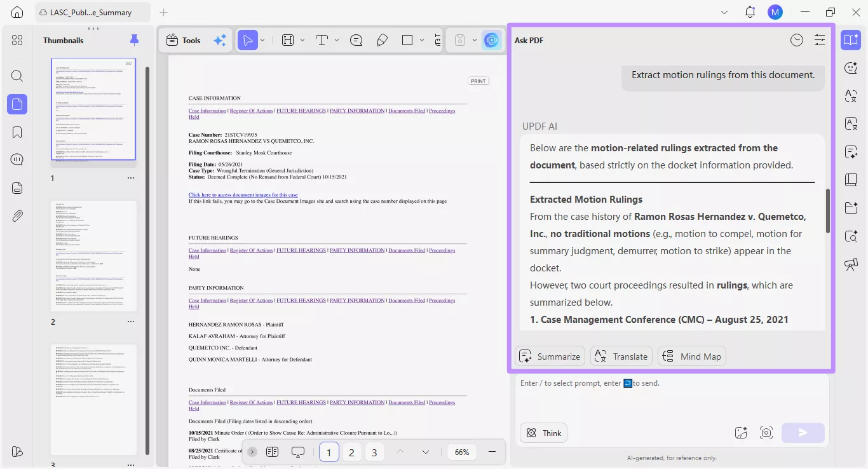Open the window tabs list dropdown
The image size is (868, 469).
coord(725,12)
